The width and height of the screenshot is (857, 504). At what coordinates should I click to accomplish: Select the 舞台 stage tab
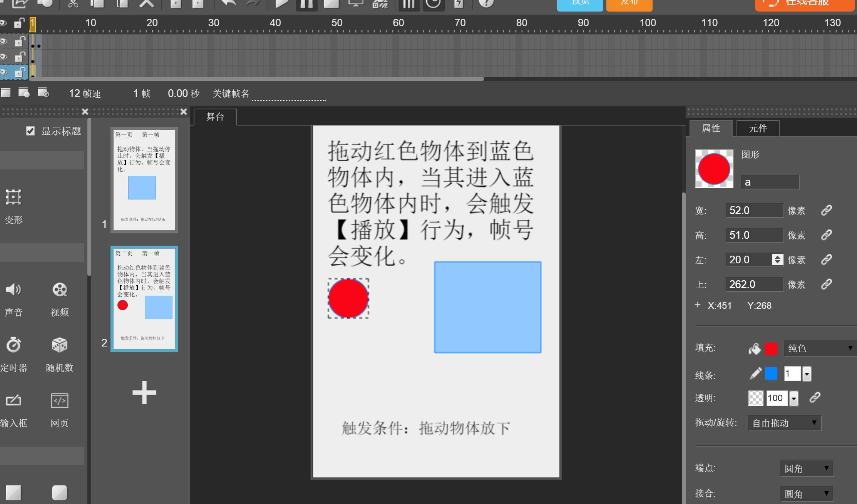pos(215,117)
